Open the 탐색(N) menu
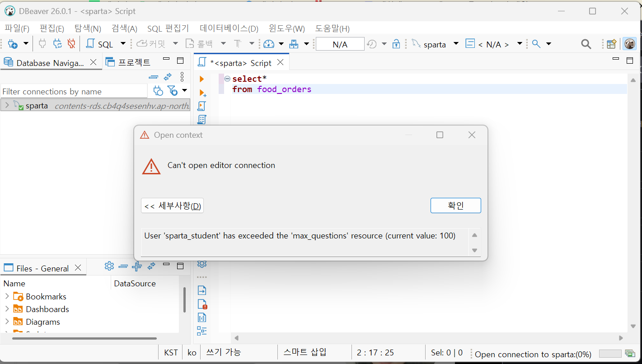This screenshot has height=364, width=642. coord(88,28)
